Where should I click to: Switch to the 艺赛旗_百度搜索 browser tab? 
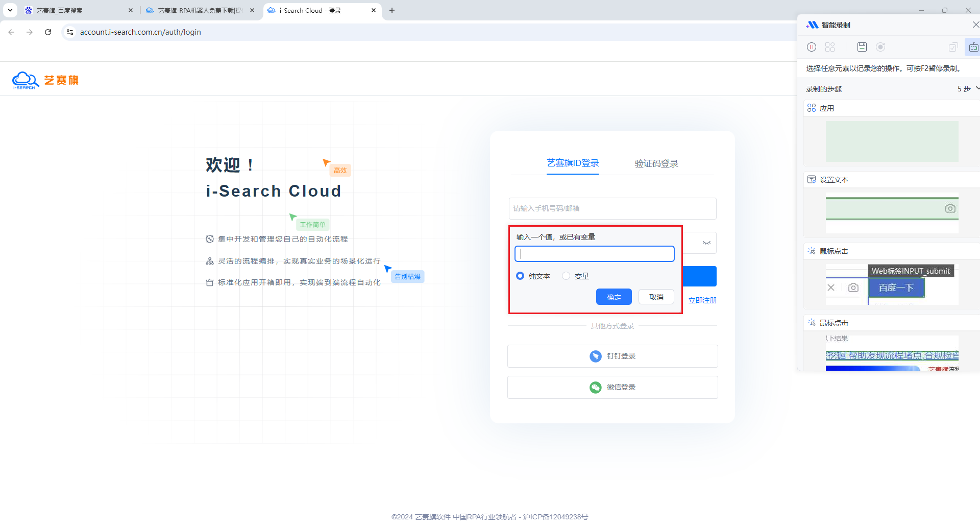pyautogui.click(x=77, y=10)
